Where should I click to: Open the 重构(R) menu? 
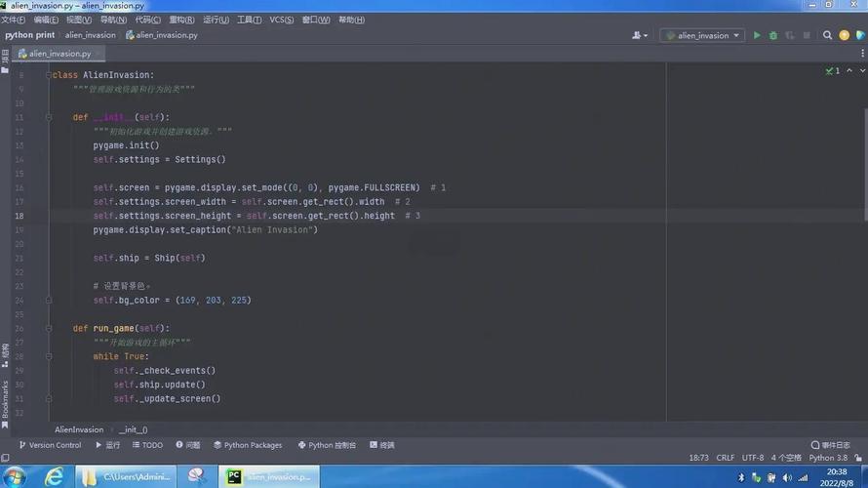pos(181,20)
